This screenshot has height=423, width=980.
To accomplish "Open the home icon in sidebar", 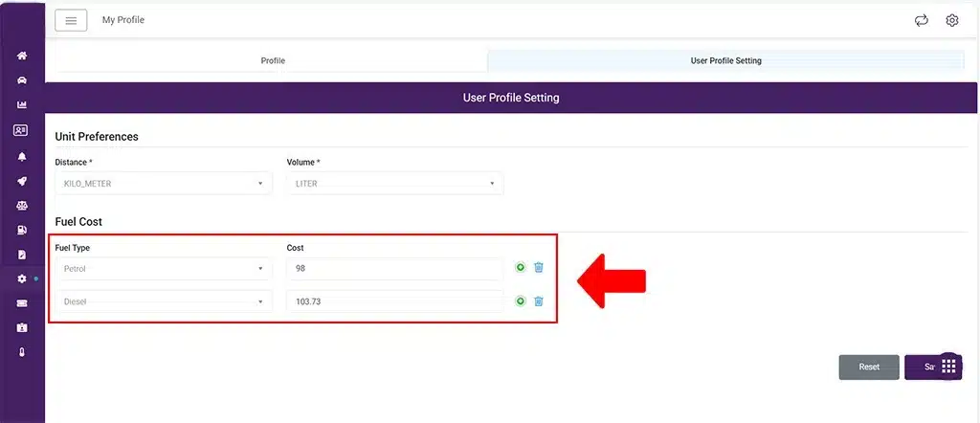I will coord(22,56).
